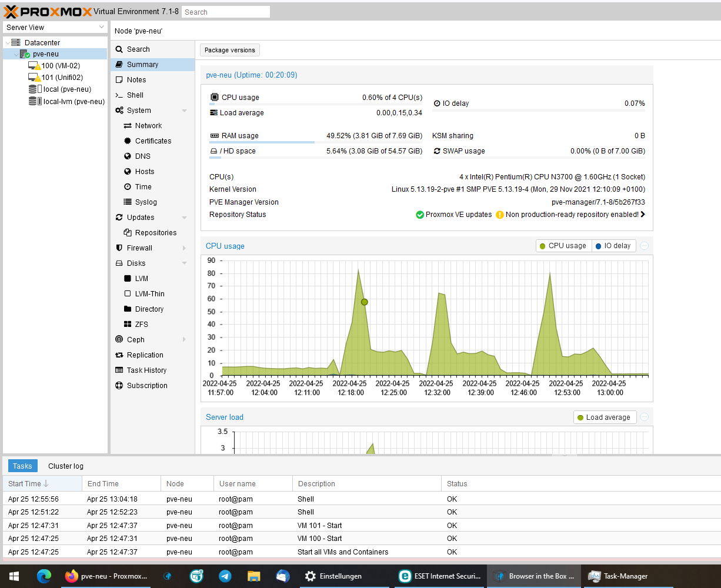The height and width of the screenshot is (588, 721).
Task: Open the Notes section
Action: (x=152, y=80)
